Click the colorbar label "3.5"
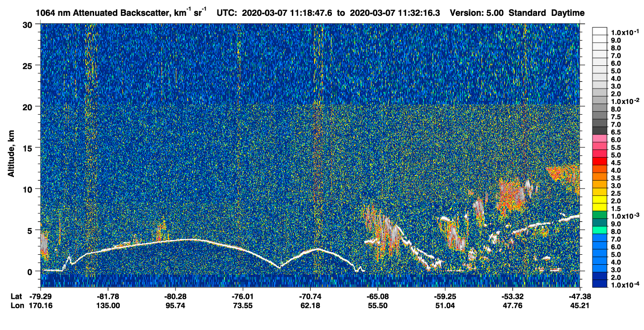The image size is (644, 330). [x=616, y=178]
